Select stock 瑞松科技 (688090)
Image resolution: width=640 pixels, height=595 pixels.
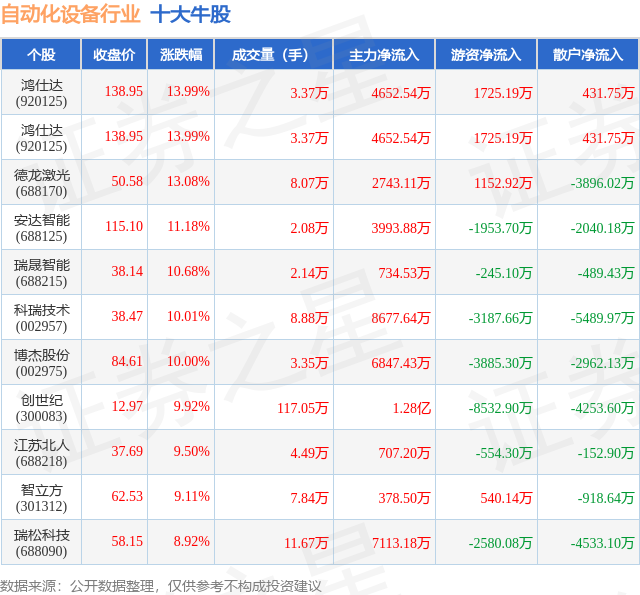point(41,542)
